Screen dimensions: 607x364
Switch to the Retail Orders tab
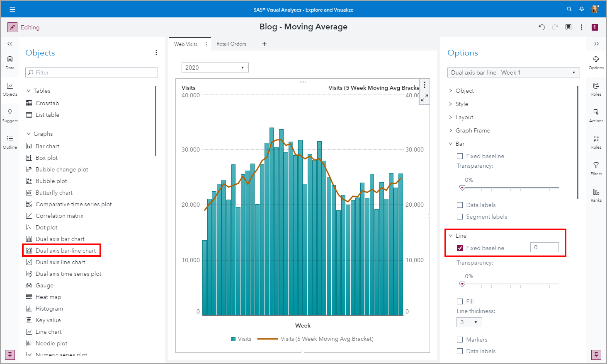pyautogui.click(x=231, y=44)
